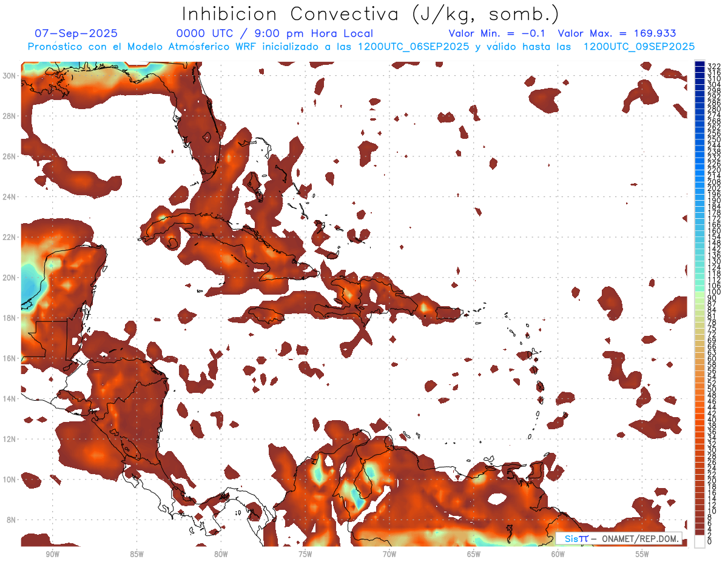This screenshot has width=728, height=562.
Task: Click the SisPI ONAMET/REP.DOM. logo label
Action: coord(618,538)
